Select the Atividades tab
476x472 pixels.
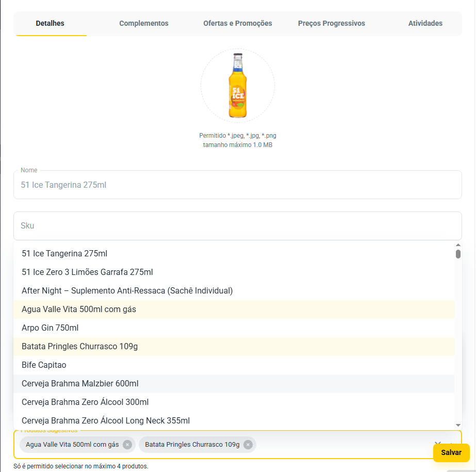(425, 23)
